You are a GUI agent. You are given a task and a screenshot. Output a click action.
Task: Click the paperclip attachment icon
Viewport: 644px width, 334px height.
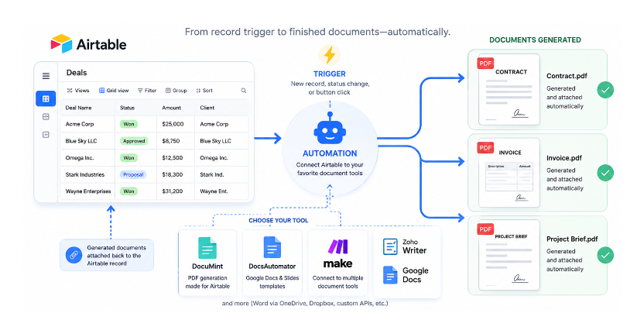tap(74, 256)
